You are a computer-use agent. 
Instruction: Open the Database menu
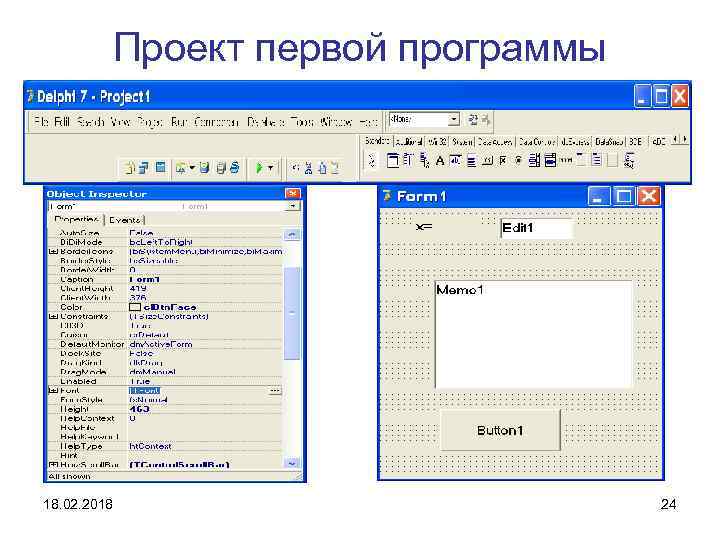[265, 122]
